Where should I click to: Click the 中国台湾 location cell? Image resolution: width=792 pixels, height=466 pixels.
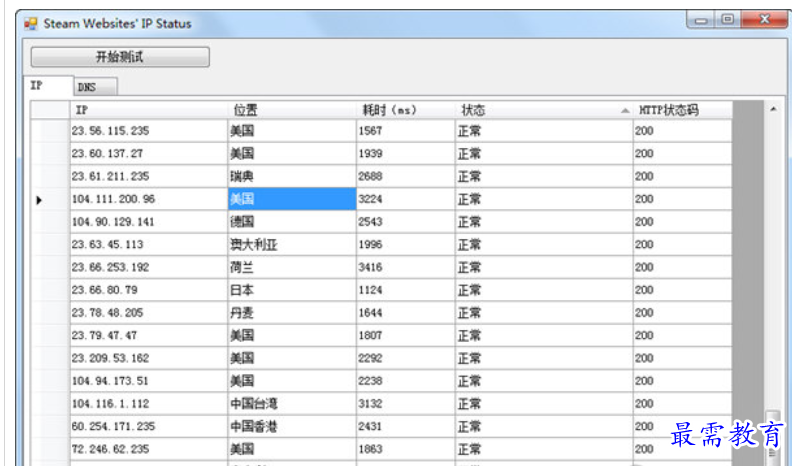pyautogui.click(x=292, y=403)
